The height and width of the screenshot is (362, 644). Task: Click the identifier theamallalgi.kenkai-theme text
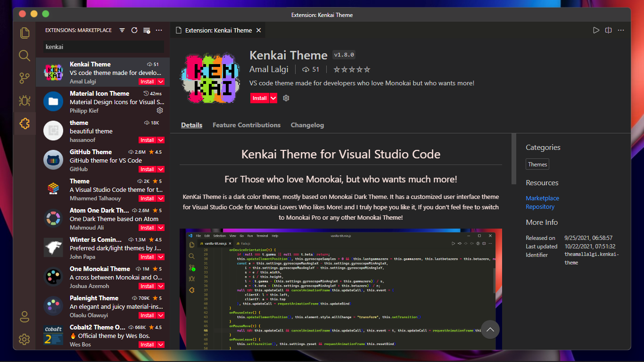pyautogui.click(x=592, y=258)
